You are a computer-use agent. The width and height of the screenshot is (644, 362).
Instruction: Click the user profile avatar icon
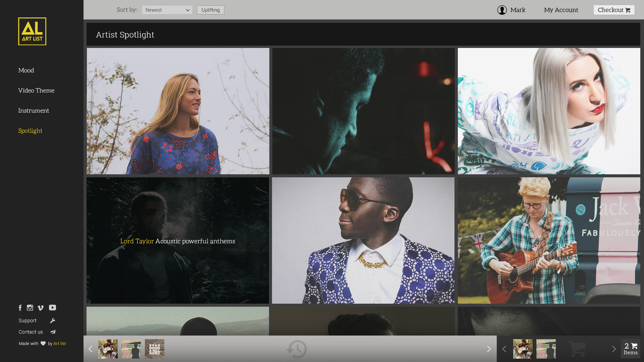coord(502,10)
